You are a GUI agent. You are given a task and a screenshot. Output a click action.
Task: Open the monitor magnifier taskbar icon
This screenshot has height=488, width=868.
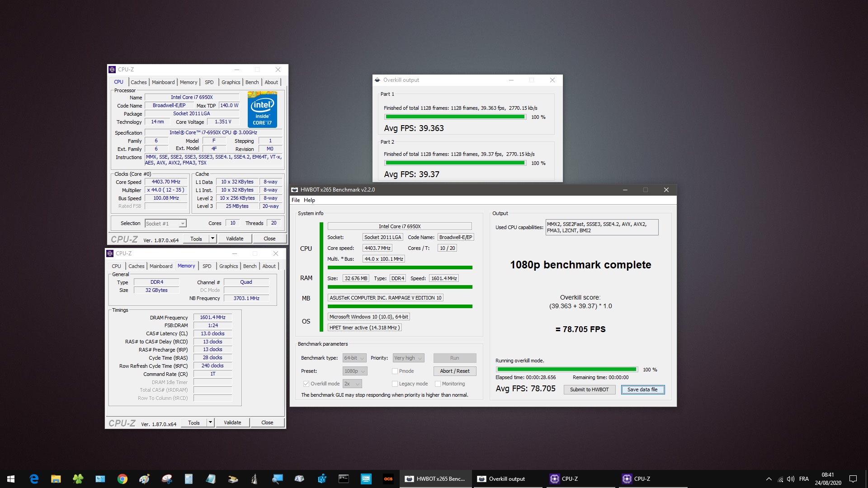tap(277, 479)
